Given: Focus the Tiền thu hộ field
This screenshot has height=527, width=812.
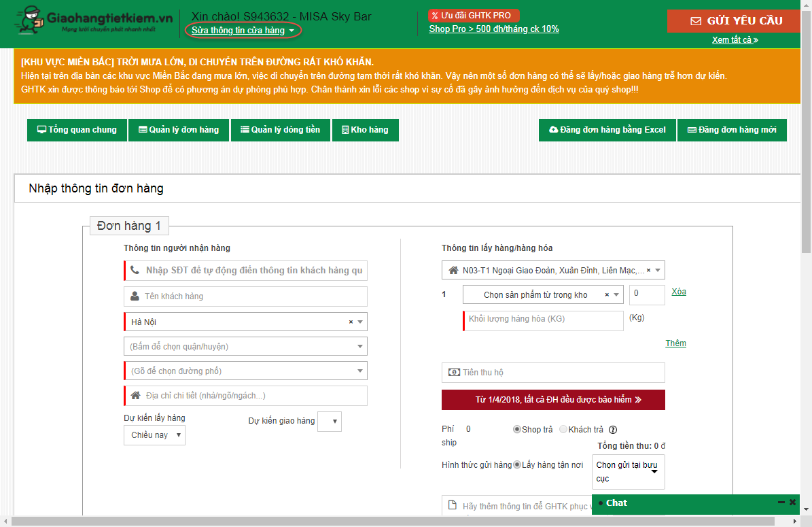Looking at the screenshot, I should (x=553, y=373).
